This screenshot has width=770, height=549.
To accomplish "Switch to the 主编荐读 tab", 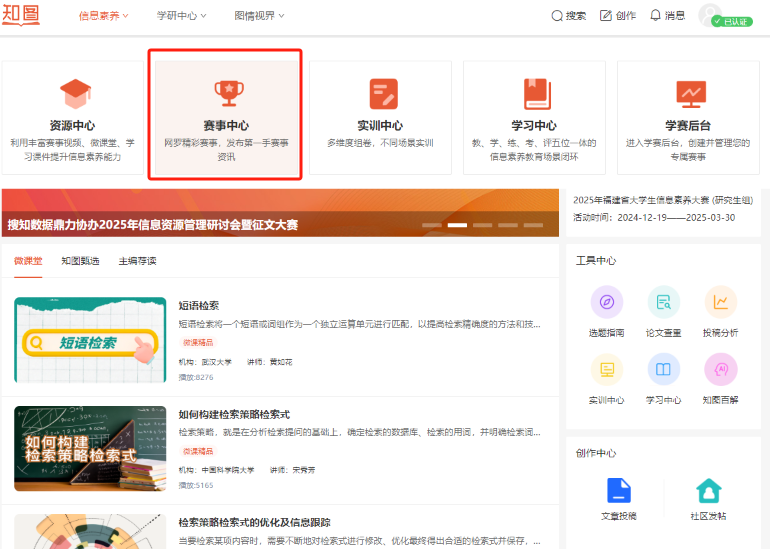I will point(137,261).
